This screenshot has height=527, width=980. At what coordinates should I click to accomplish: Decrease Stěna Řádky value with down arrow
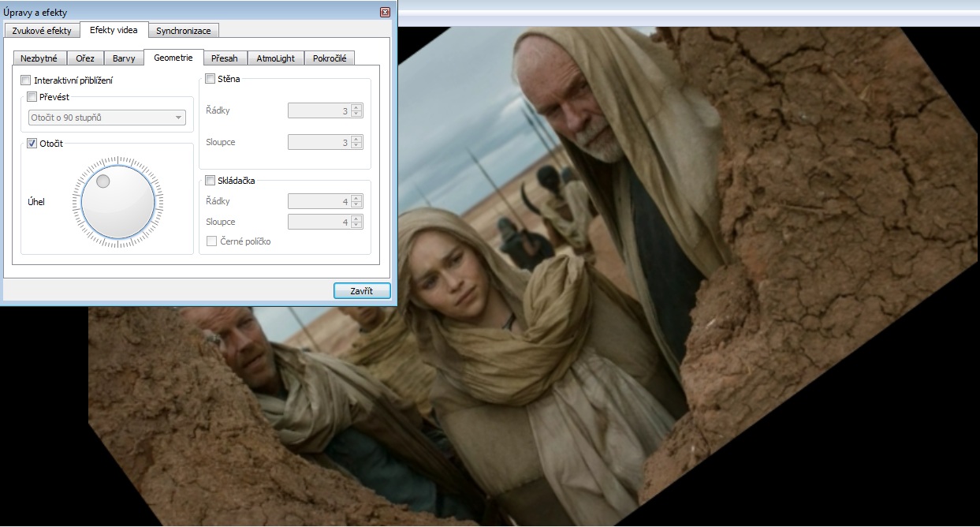[x=357, y=114]
